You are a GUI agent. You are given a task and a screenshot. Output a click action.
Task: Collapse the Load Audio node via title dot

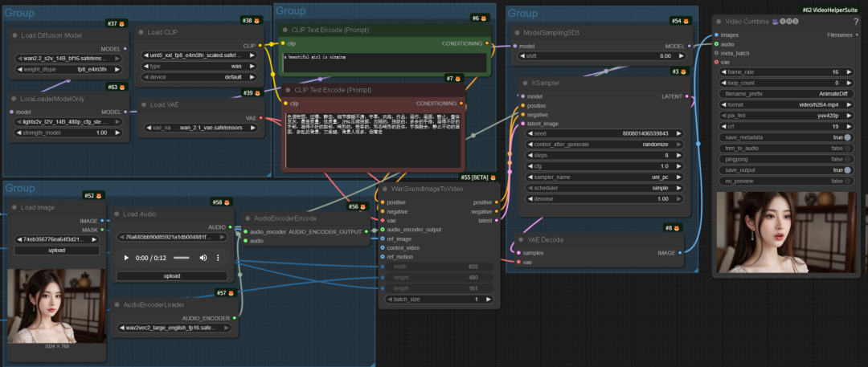tap(117, 214)
